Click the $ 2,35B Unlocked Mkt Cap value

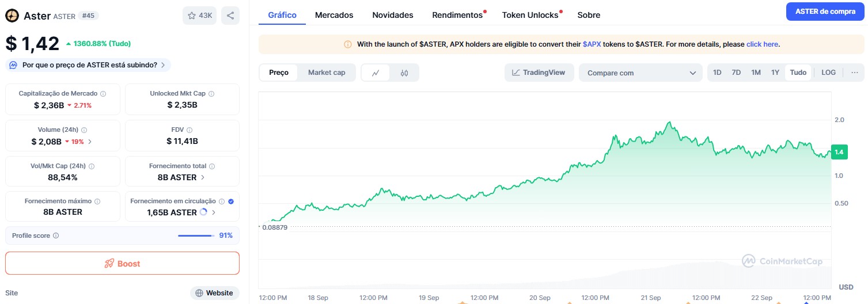point(182,105)
